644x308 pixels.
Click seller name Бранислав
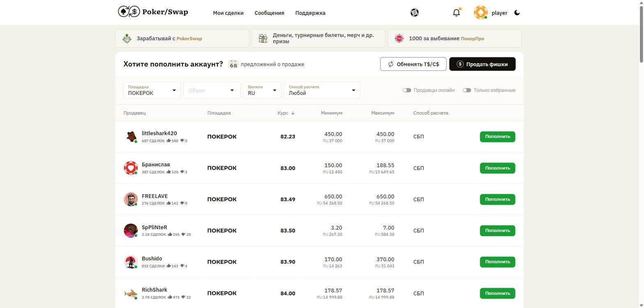tap(156, 165)
